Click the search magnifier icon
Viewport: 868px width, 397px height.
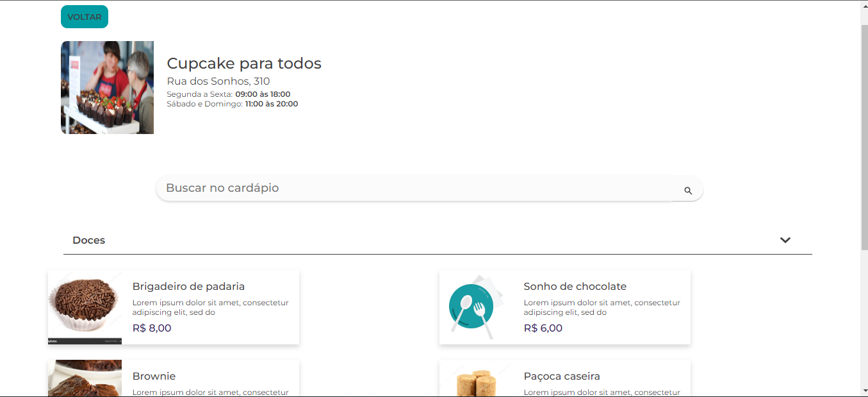[688, 190]
